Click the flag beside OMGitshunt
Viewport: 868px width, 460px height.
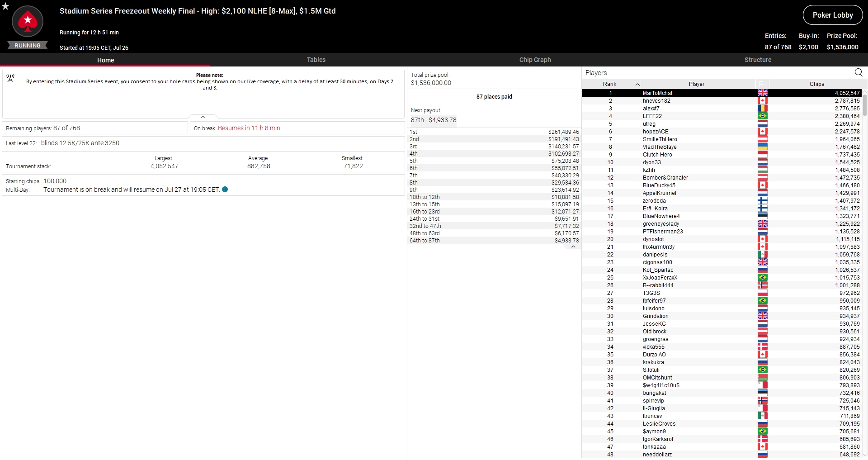(x=763, y=377)
